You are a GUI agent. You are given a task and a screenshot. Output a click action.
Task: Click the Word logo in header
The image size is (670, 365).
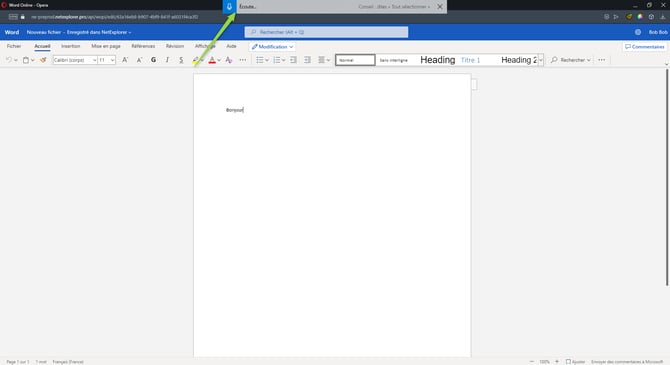[12, 32]
